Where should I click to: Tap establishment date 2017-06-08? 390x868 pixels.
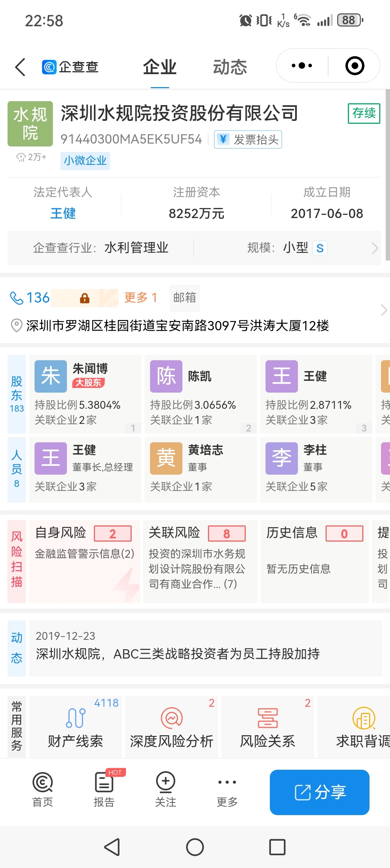click(x=327, y=214)
